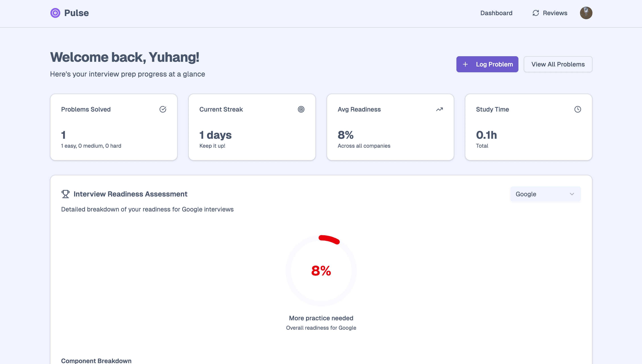This screenshot has height=364, width=642.
Task: Click the Pulse logo icon
Action: (55, 13)
